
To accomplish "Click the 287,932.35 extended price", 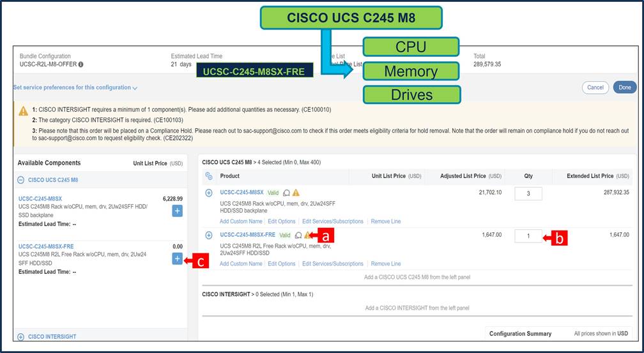I will tap(616, 192).
